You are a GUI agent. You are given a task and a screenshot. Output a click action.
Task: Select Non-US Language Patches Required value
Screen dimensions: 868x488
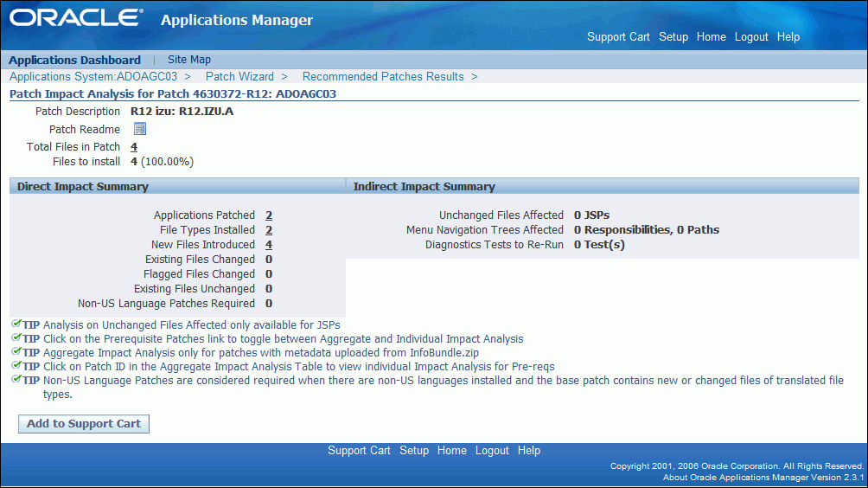pos(269,304)
